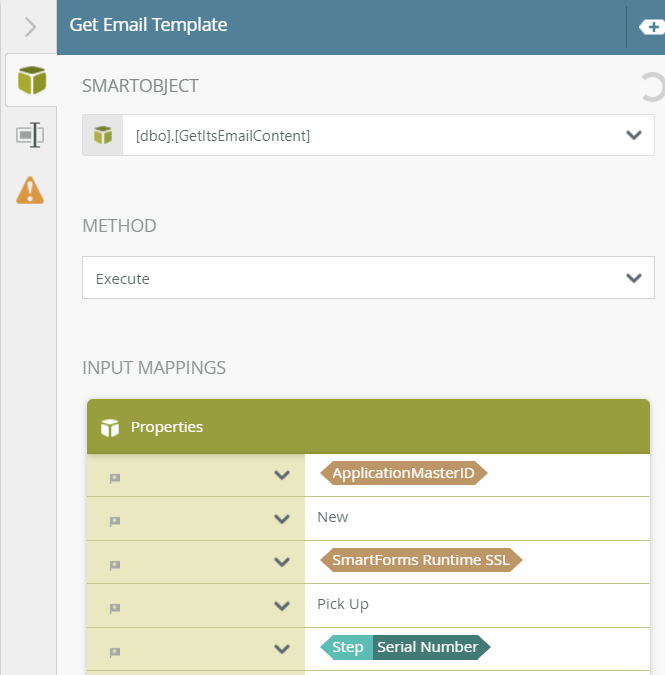
Task: Click the cube icon in SmartObject field
Action: coord(103,135)
